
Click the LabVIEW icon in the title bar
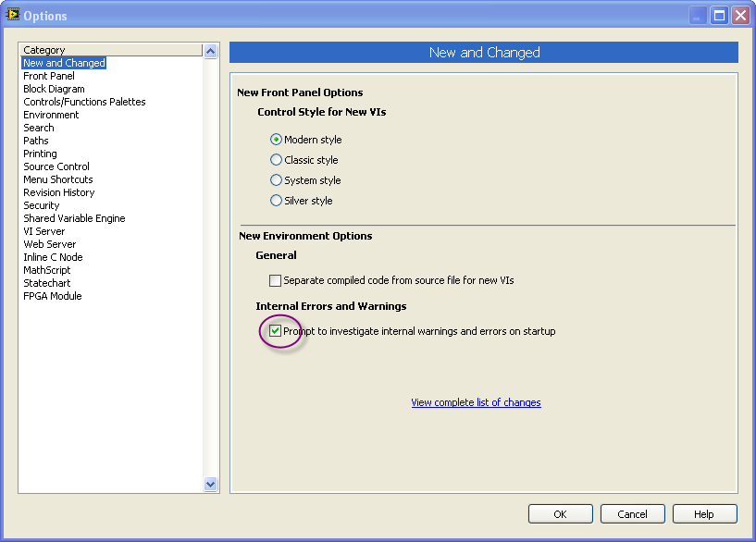13,15
